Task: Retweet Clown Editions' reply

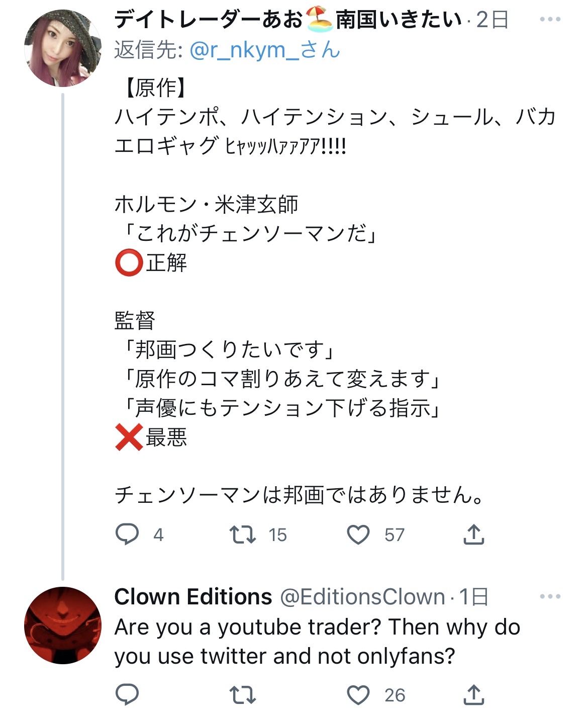Action: [243, 695]
